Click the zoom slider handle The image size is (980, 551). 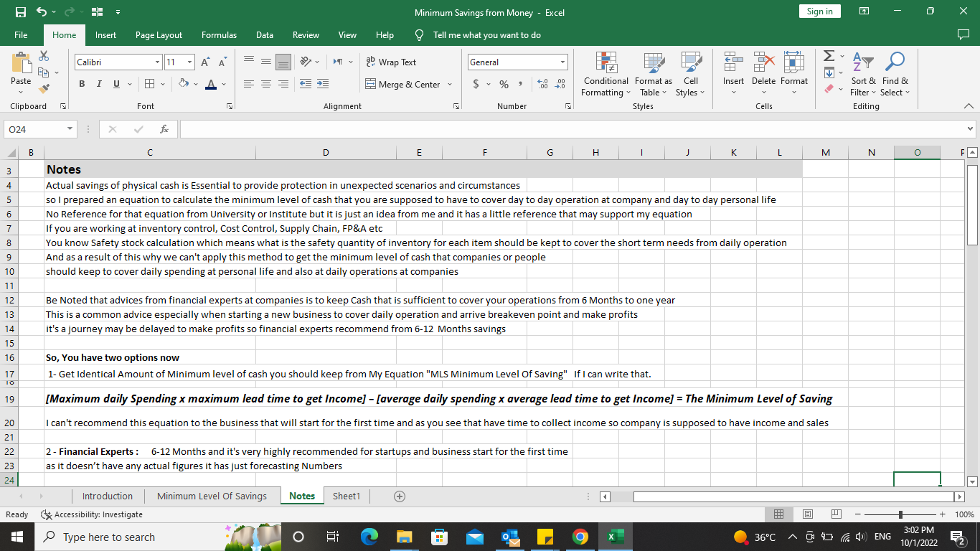tap(900, 514)
